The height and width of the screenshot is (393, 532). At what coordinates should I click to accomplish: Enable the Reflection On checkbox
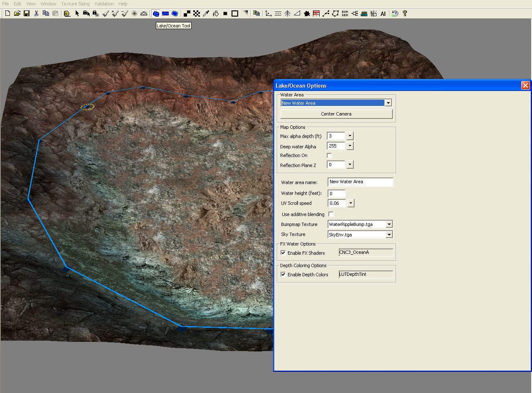(x=329, y=155)
